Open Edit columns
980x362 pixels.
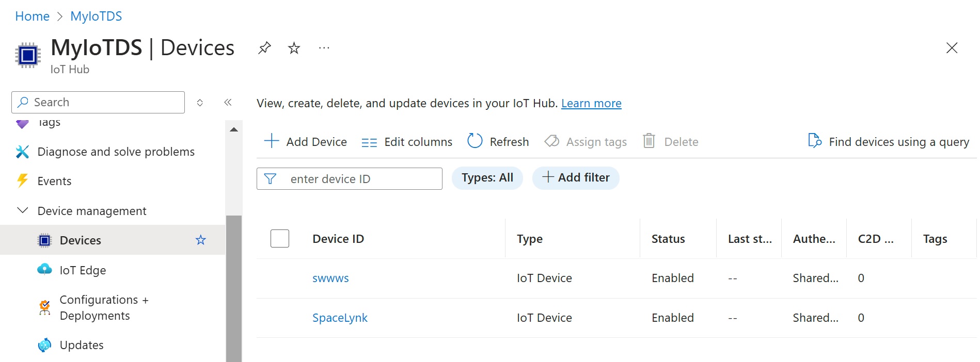click(x=407, y=142)
